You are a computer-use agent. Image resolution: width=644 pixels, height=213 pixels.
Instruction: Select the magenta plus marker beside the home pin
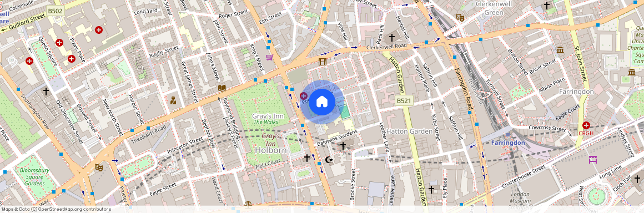coord(304,95)
